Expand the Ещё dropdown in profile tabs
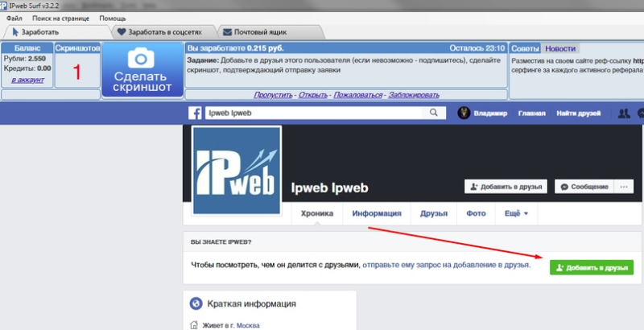This screenshot has height=330, width=644. [516, 214]
